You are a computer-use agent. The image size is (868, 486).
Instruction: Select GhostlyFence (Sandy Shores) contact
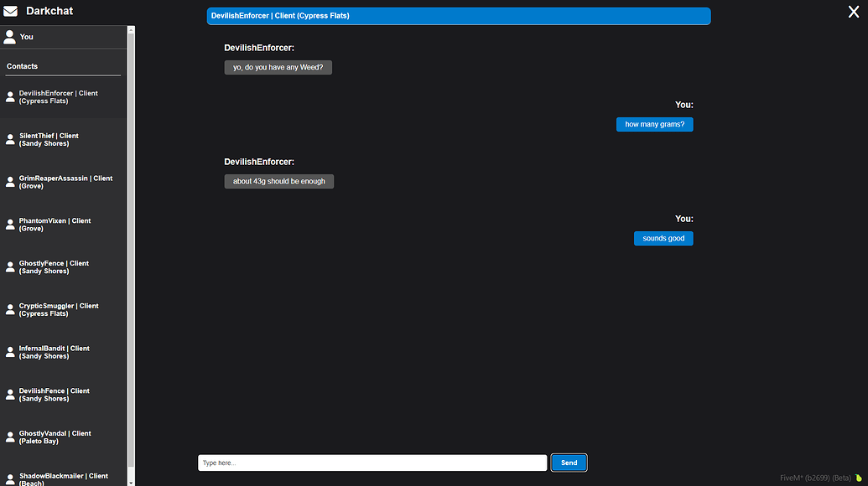tap(63, 267)
